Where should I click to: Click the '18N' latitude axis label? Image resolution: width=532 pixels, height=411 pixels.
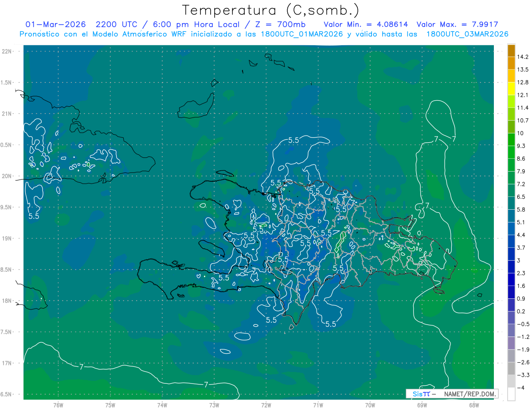pyautogui.click(x=7, y=301)
